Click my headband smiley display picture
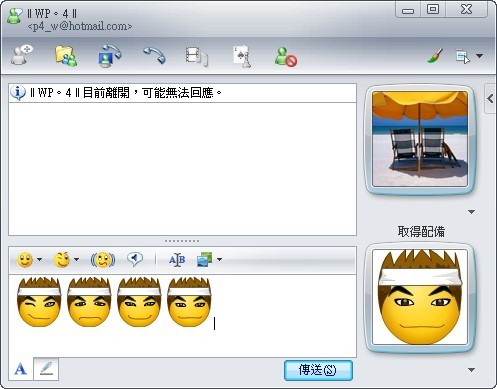 [x=420, y=297]
